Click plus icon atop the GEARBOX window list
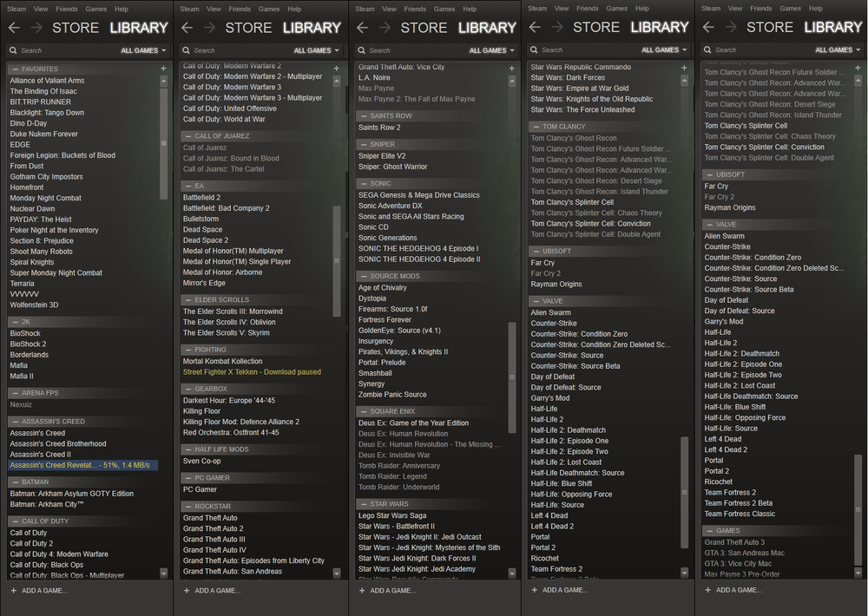 tap(336, 69)
